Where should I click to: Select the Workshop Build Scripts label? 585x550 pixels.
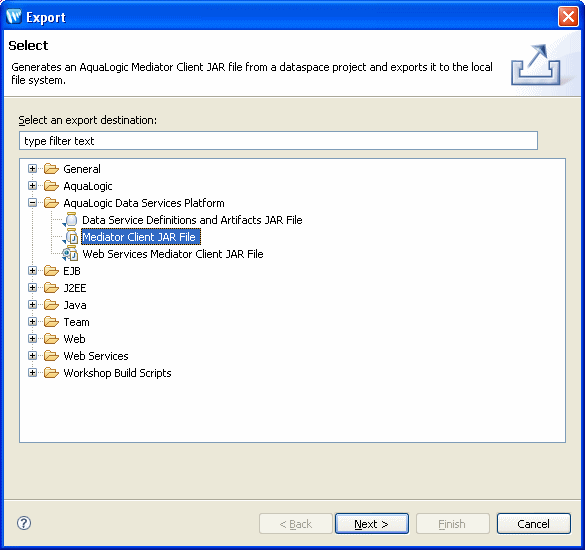coord(118,373)
